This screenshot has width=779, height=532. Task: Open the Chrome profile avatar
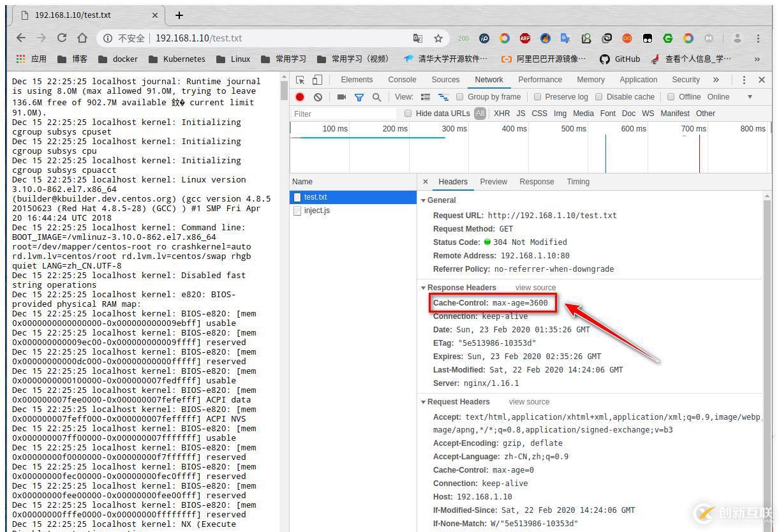(x=738, y=38)
